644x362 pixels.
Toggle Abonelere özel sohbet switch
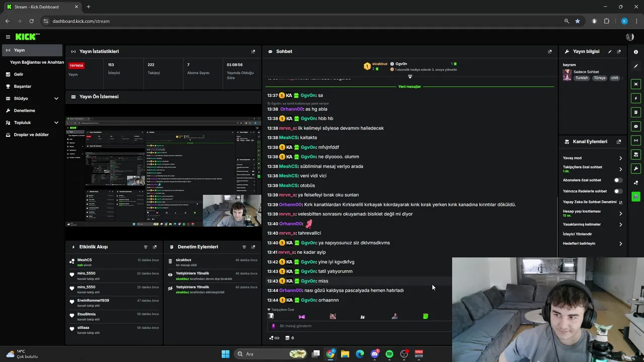[618, 180]
